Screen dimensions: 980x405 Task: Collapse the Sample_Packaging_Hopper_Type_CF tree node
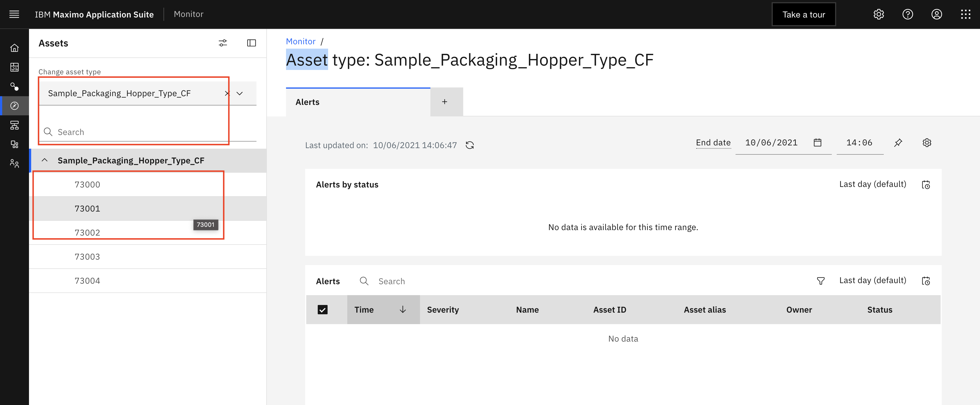pyautogui.click(x=45, y=160)
